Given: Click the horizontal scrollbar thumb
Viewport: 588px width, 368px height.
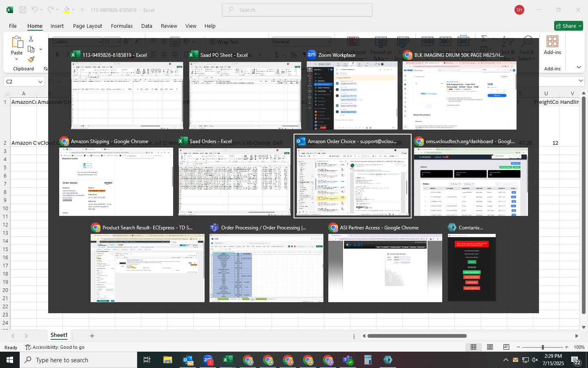Looking at the screenshot, I should pyautogui.click(x=417, y=336).
